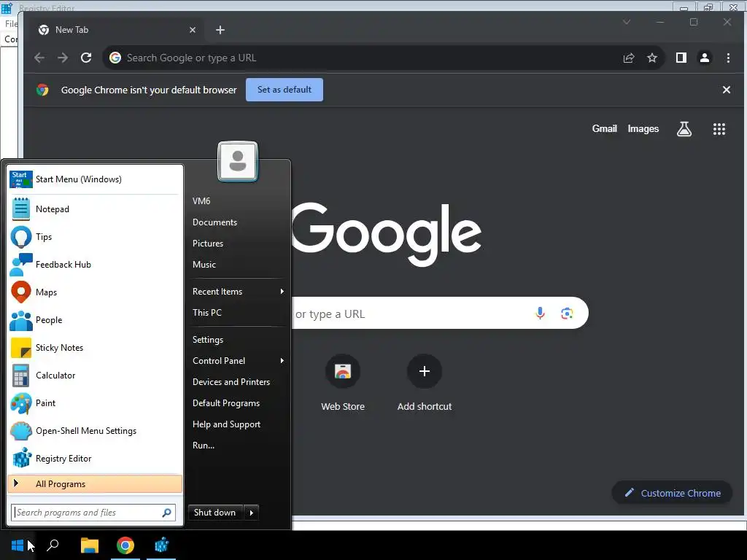
Task: Close the New Tab tab
Action: click(193, 30)
